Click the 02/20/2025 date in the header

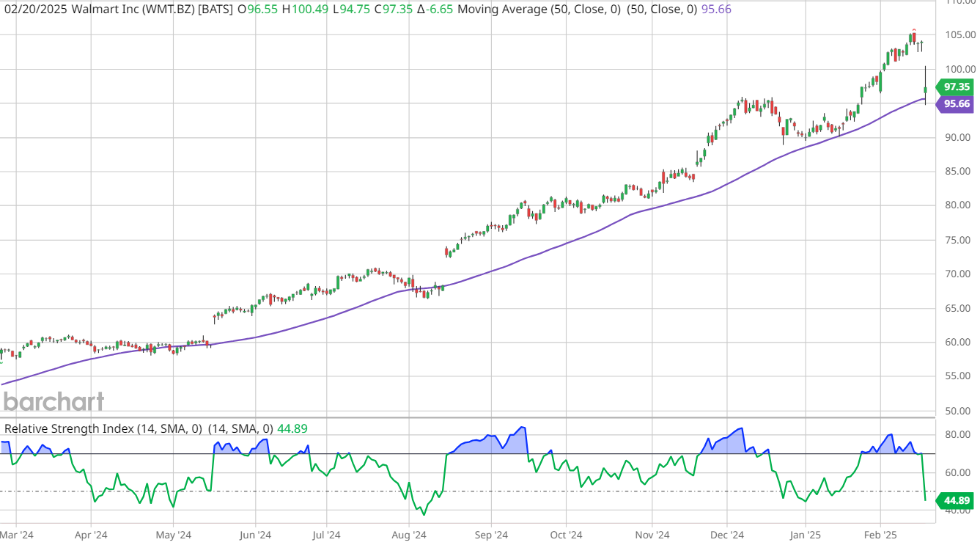(34, 9)
